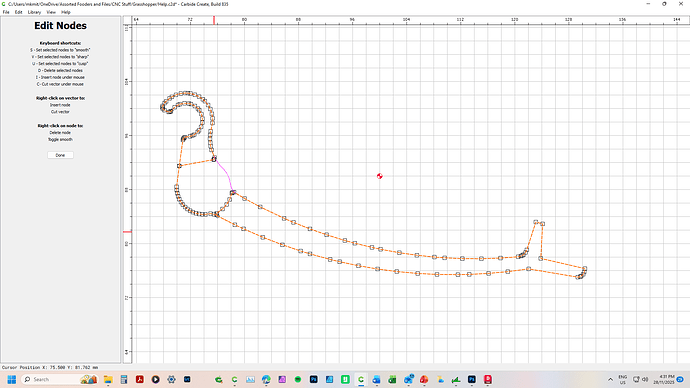The image size is (690, 388).
Task: Open the Windows Start menu
Action: 12,379
